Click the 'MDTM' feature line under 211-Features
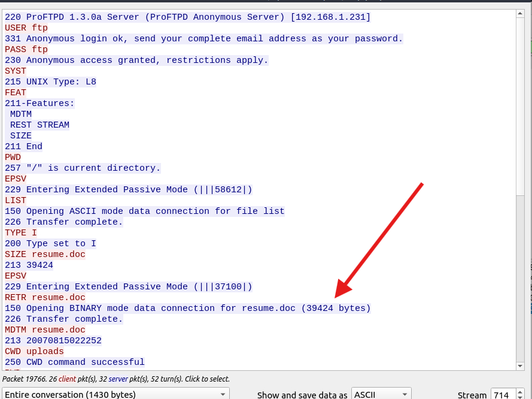Viewport: 532px width, 399px height. point(21,114)
